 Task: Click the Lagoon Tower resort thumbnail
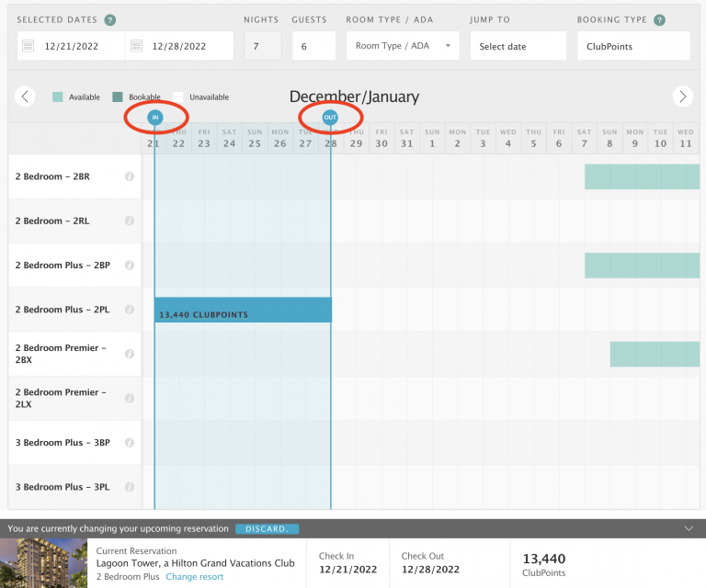pyautogui.click(x=44, y=562)
